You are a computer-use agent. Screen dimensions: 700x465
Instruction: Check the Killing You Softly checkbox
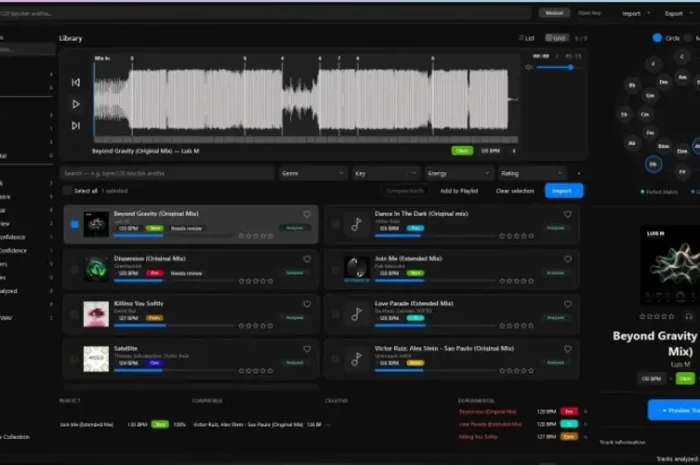click(75, 314)
